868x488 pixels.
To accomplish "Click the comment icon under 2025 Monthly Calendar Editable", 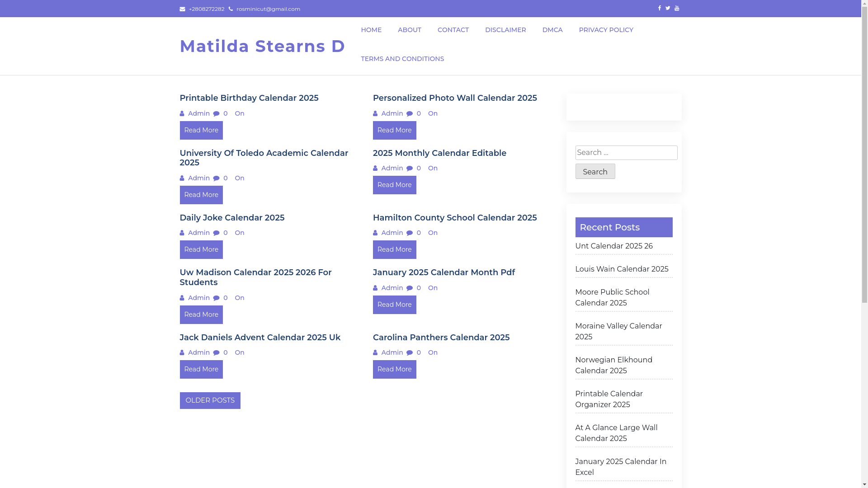I will pos(410,168).
